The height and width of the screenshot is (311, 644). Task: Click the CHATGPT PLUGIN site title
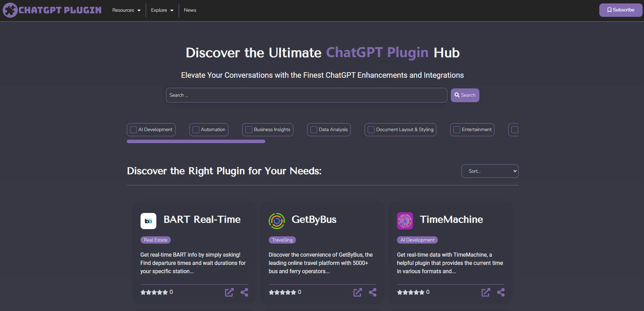[60, 10]
